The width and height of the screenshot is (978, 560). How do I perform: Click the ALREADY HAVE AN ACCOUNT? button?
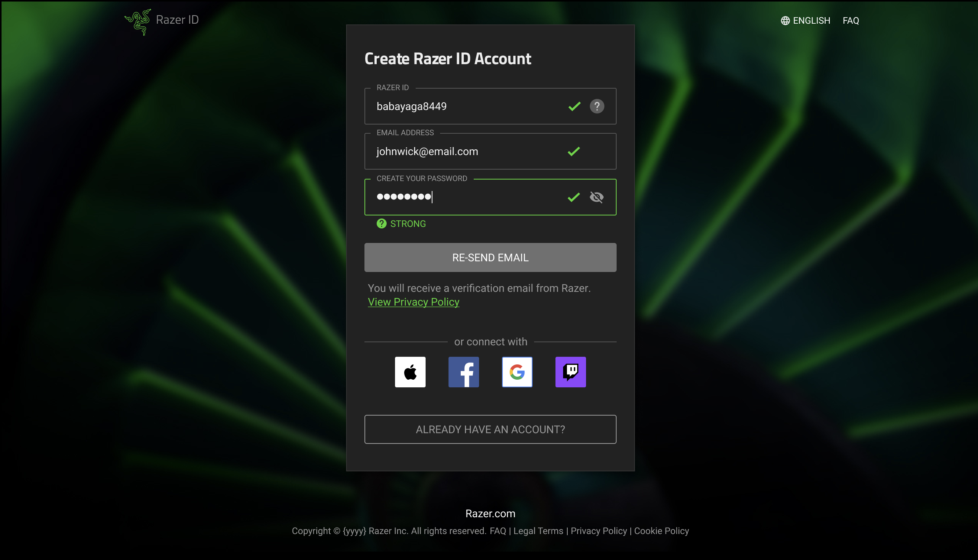point(491,429)
